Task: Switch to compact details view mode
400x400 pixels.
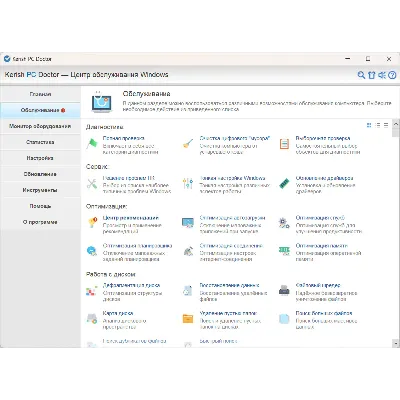Action: (386, 125)
